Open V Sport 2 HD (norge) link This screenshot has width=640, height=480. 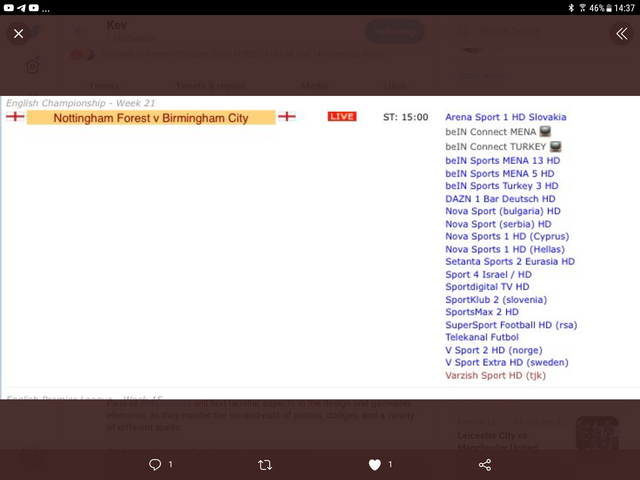tap(494, 351)
